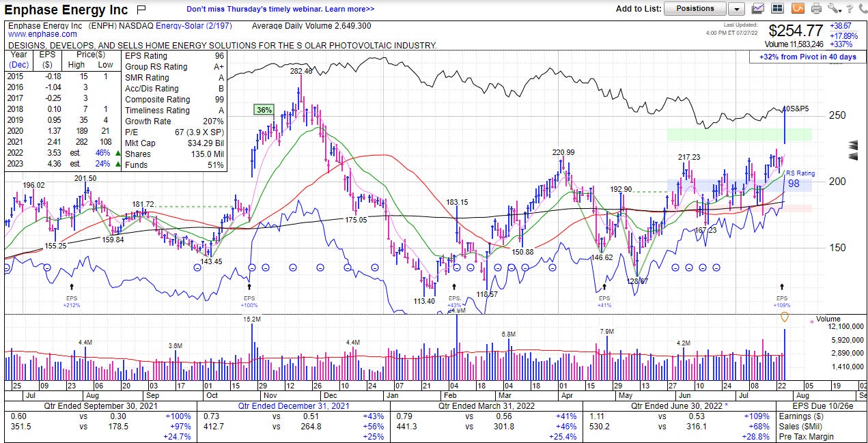868x443 pixels.
Task: Expand the Add to List dropdown arrow
Action: pyautogui.click(x=736, y=9)
